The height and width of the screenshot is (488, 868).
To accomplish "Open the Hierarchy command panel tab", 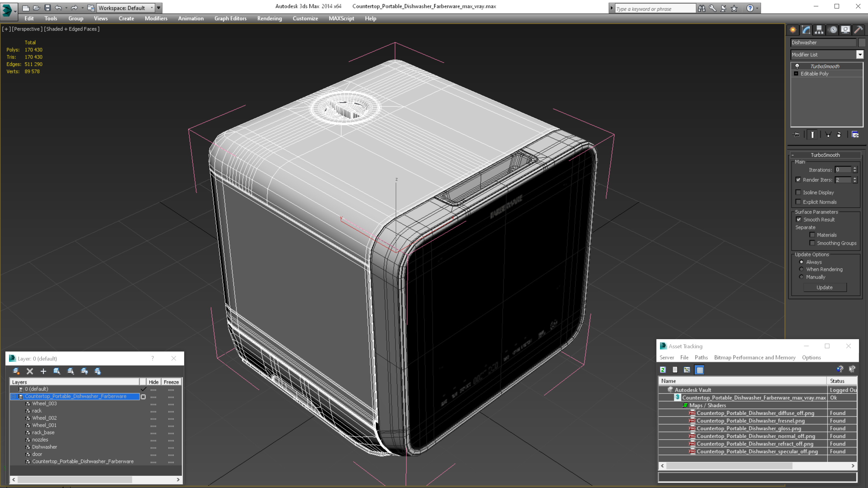I will click(x=819, y=30).
